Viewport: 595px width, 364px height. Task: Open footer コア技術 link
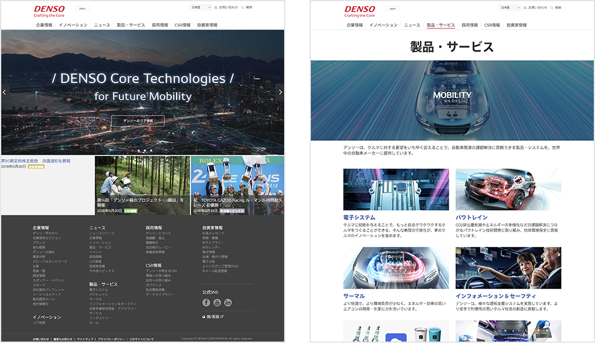39,323
